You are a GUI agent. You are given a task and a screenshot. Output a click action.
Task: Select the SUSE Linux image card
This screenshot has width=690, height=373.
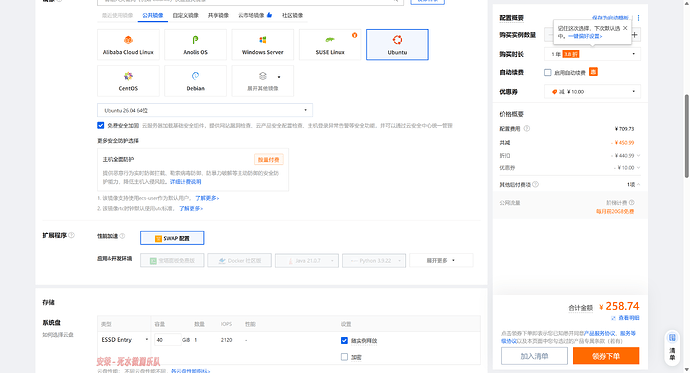(330, 44)
